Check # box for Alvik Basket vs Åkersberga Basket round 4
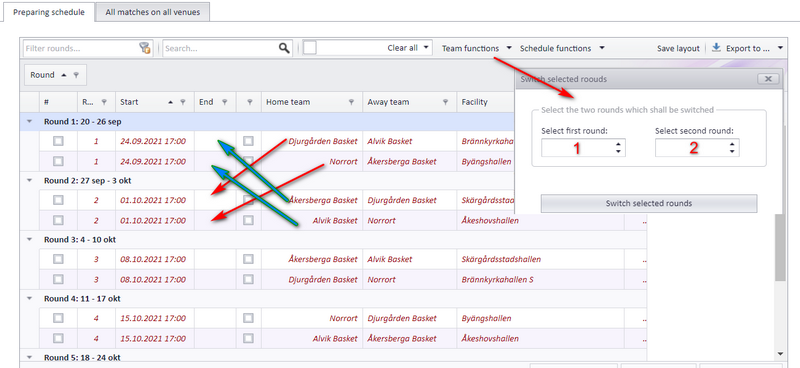The height and width of the screenshot is (368, 800). pos(58,338)
